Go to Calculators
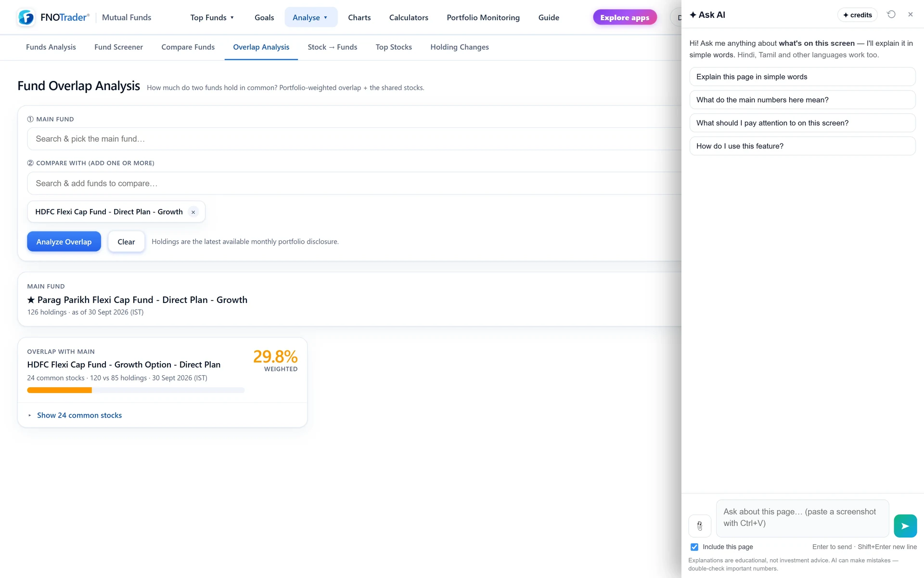This screenshot has width=924, height=578. tap(409, 17)
